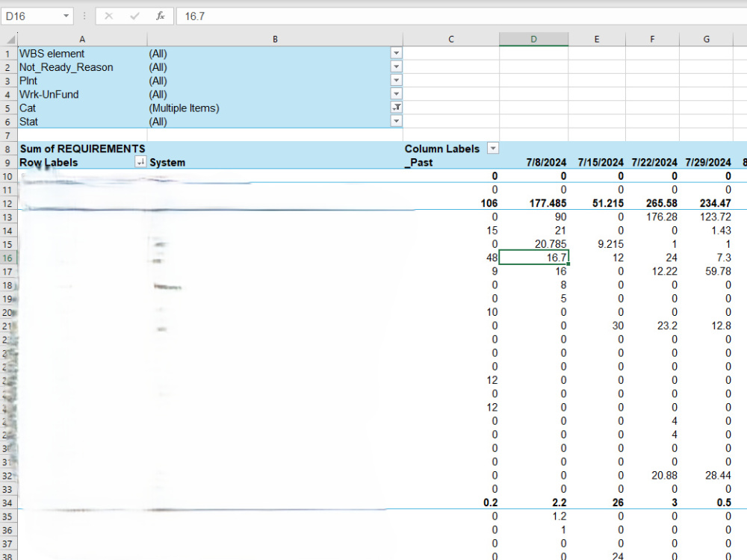Select column B header
The width and height of the screenshot is (747, 560).
[x=275, y=40]
